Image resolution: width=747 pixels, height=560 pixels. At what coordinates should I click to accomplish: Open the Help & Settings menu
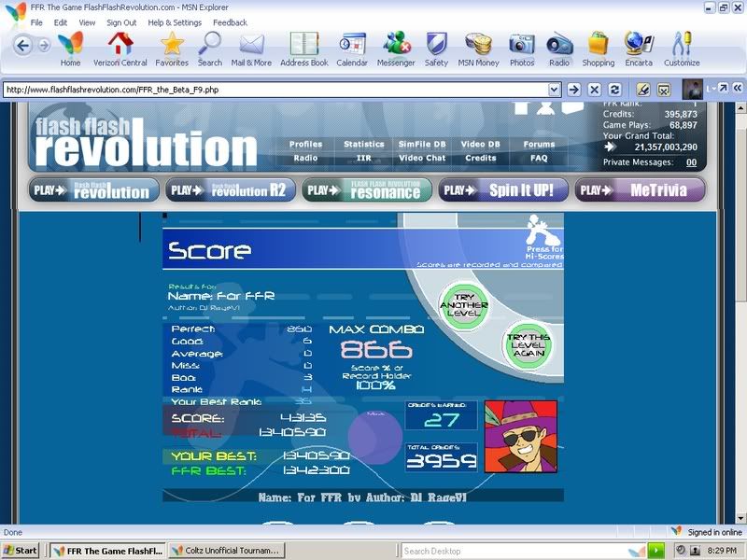tap(174, 22)
